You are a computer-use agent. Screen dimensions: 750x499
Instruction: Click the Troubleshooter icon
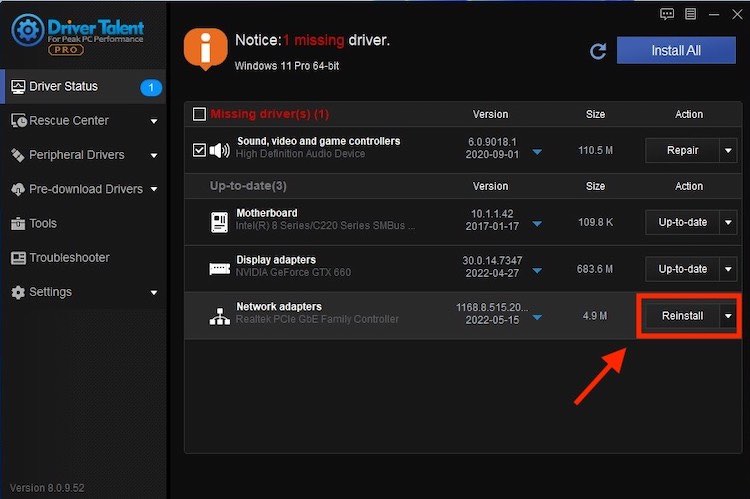point(18,258)
